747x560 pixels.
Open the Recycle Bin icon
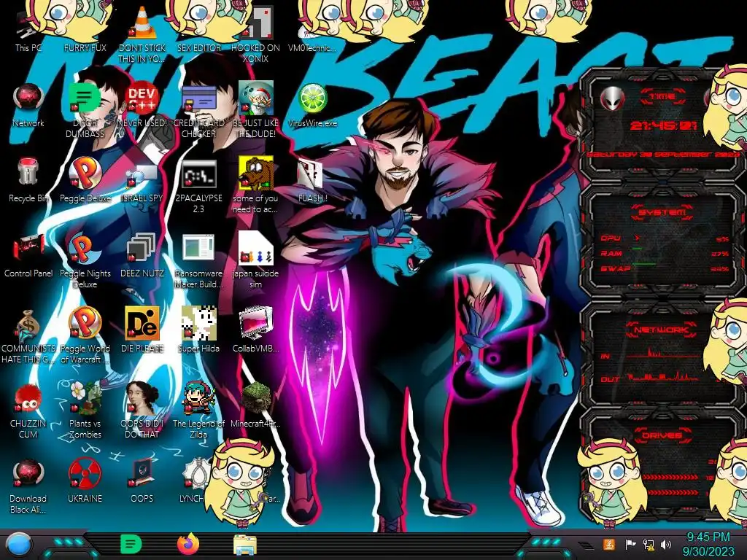coord(28,180)
